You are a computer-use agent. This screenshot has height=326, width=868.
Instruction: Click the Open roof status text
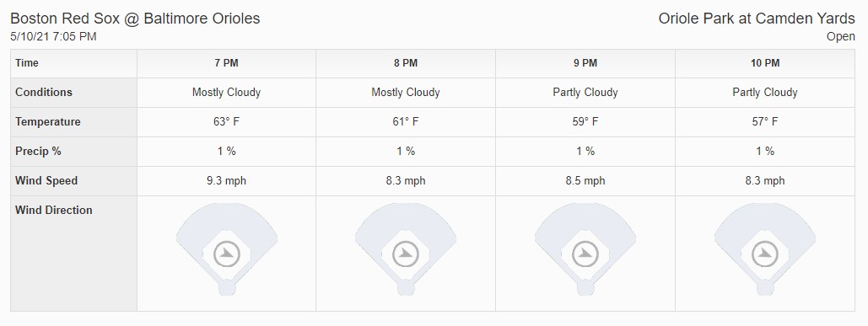841,37
